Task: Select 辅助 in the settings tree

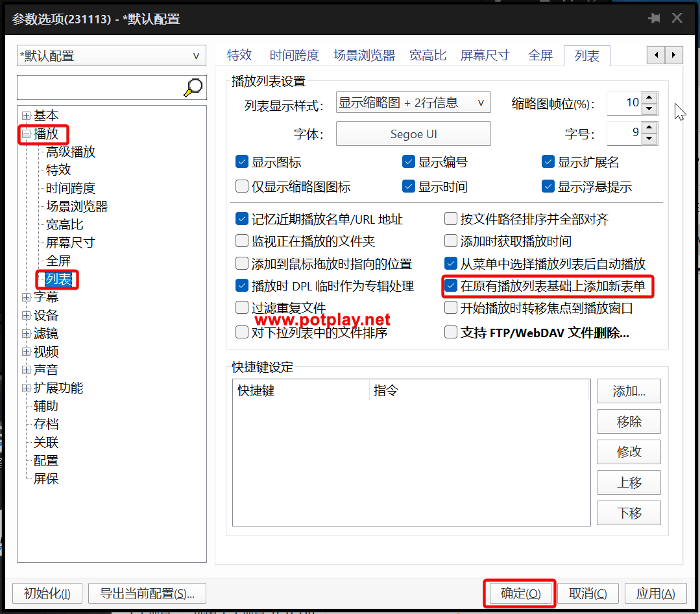Action: (x=46, y=406)
